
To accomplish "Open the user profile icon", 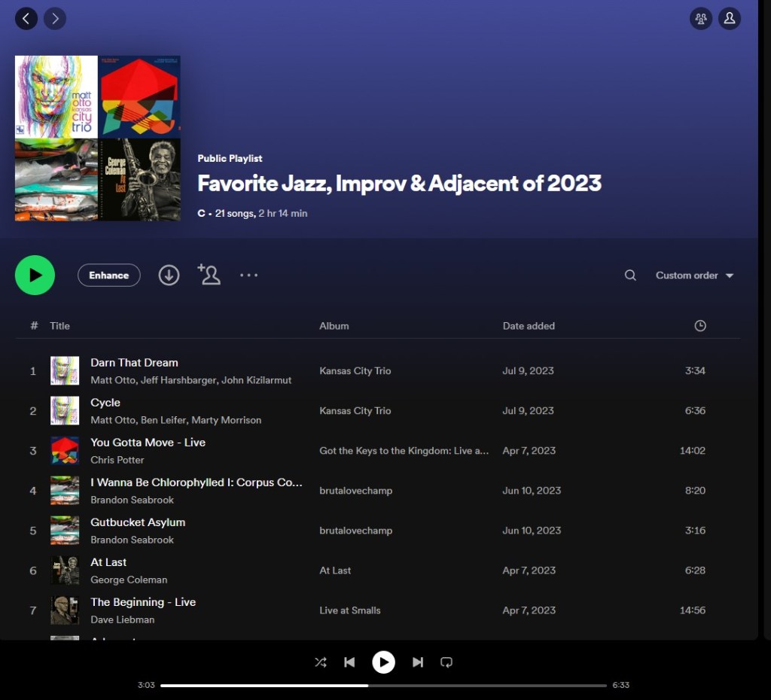I will point(729,19).
